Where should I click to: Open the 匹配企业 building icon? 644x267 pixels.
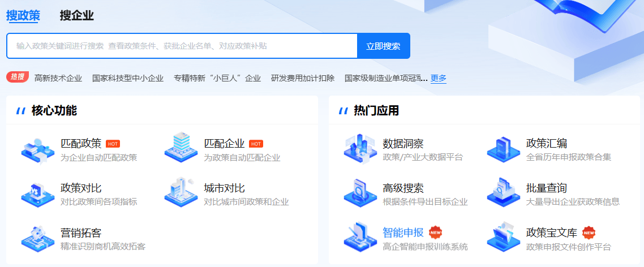coord(181,149)
